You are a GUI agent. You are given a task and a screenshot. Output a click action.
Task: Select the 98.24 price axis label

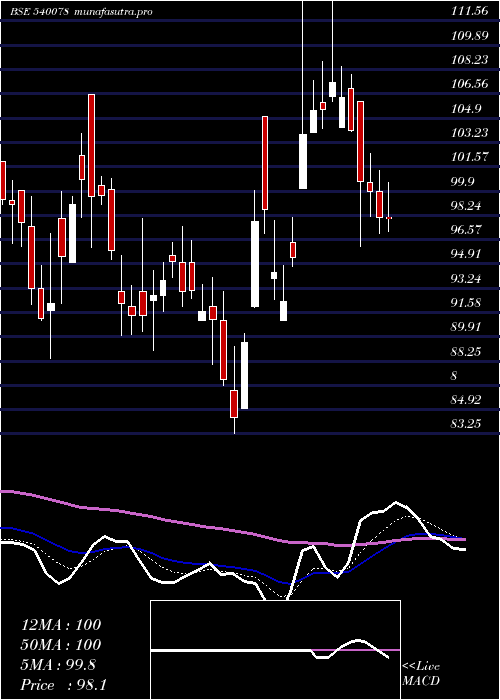[x=467, y=206]
